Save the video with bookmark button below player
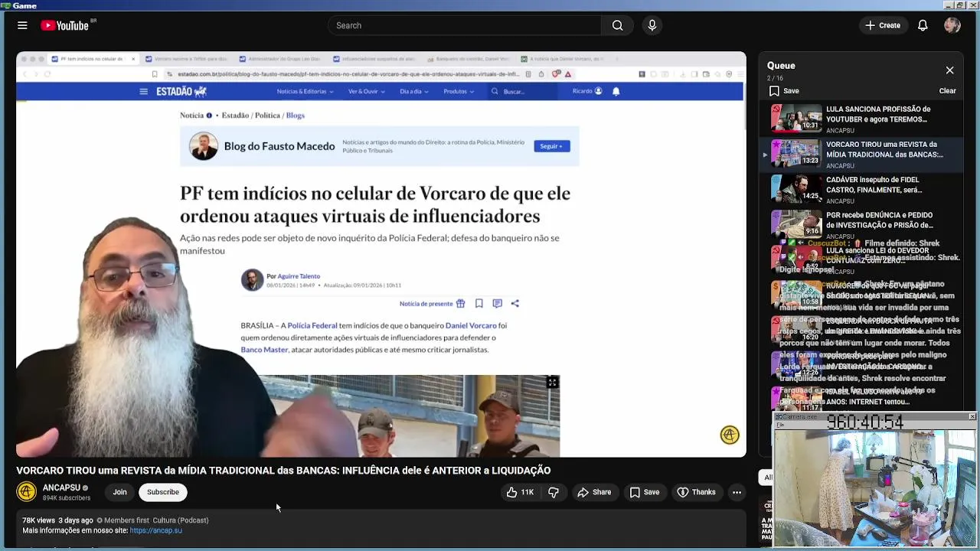 [x=645, y=492]
